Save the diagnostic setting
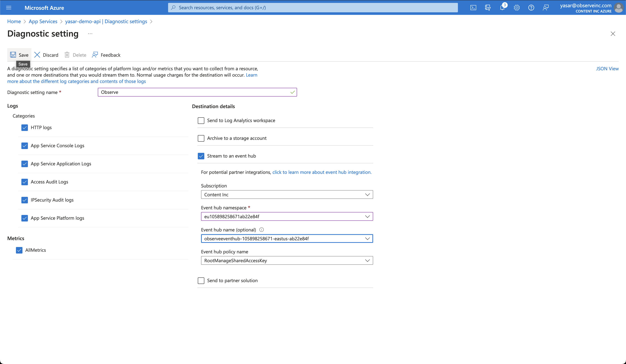 click(x=19, y=55)
